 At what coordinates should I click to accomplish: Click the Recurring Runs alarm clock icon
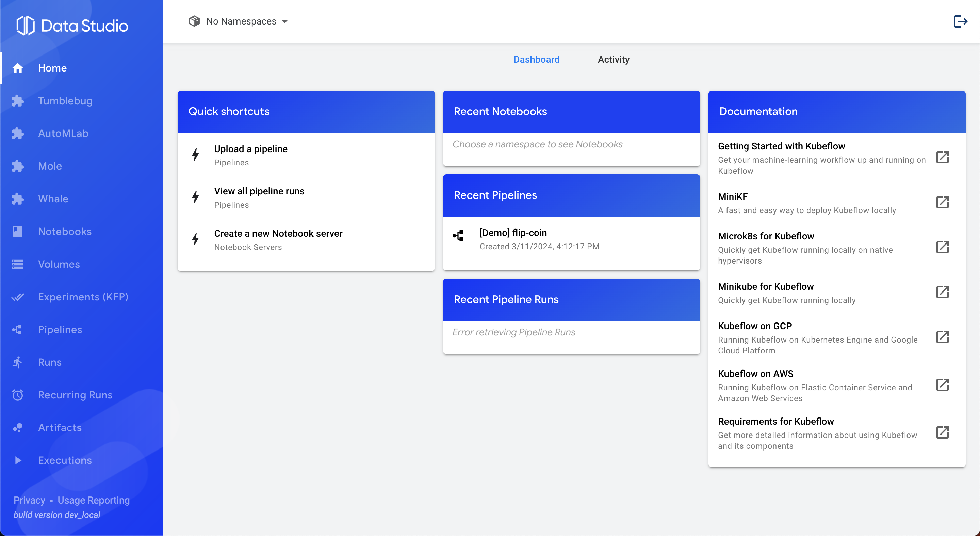click(17, 395)
